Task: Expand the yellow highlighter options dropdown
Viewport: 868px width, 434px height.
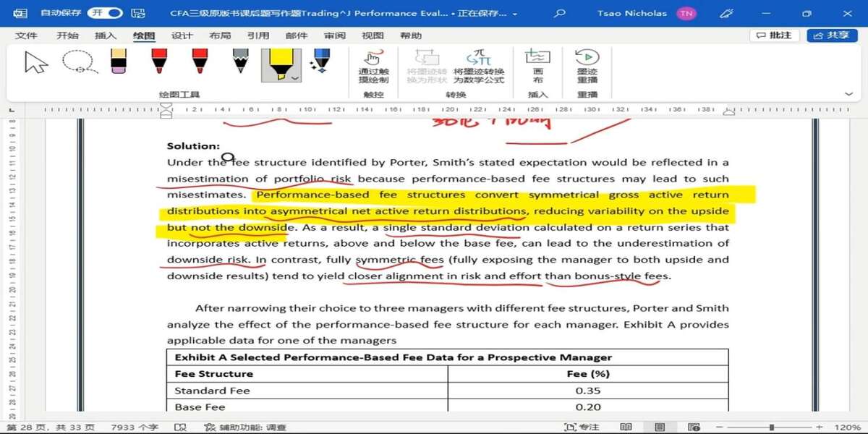Action: point(294,77)
